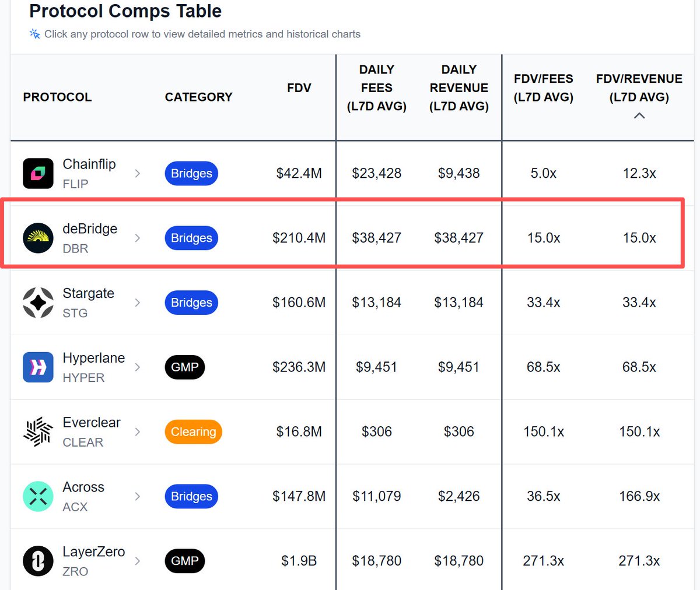Click the Chainflip protocol logo
This screenshot has width=700, height=590.
click(38, 173)
